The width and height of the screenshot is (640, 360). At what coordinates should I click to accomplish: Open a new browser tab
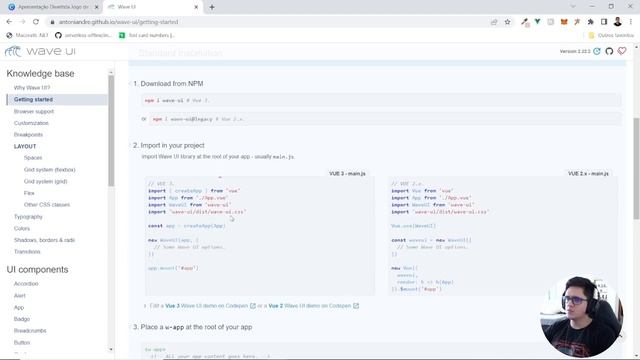(x=212, y=7)
